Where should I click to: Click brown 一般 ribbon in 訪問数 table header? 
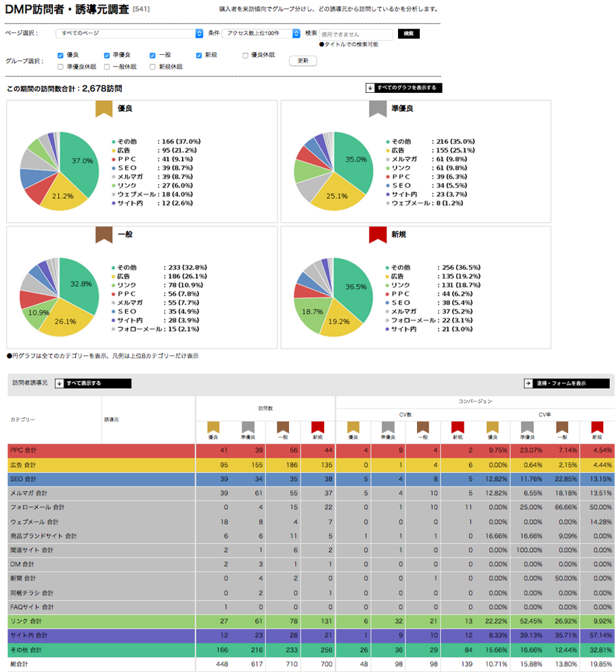(283, 427)
